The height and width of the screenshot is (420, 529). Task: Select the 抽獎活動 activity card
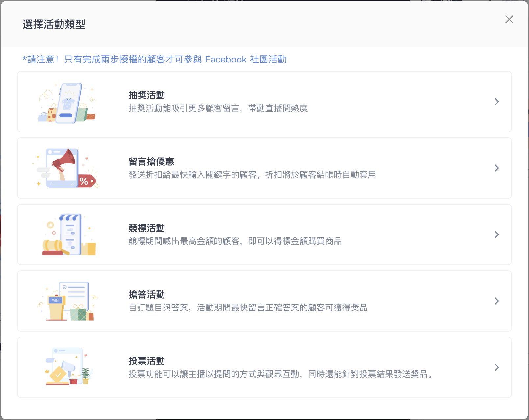click(x=263, y=102)
